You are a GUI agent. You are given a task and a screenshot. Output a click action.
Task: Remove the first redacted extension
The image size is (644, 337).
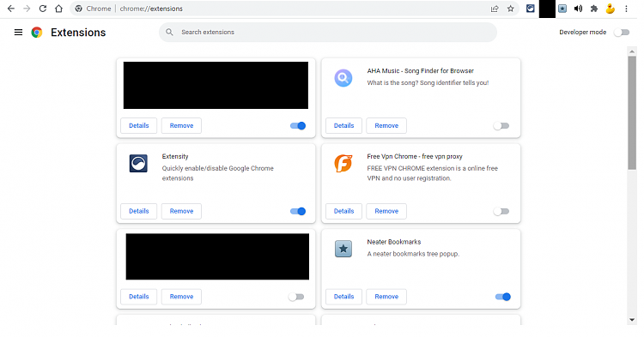point(181,125)
